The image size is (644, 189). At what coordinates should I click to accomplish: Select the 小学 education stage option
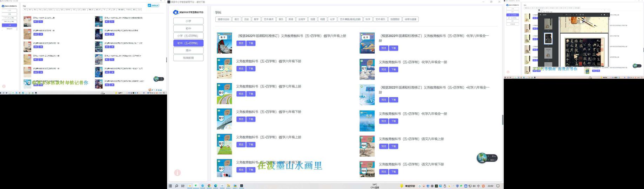tap(188, 21)
